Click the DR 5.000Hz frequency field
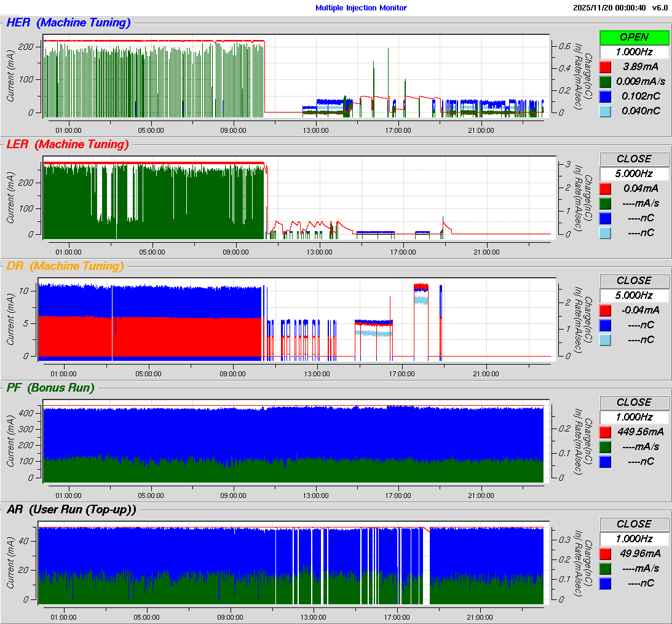672x624 pixels. click(x=634, y=295)
